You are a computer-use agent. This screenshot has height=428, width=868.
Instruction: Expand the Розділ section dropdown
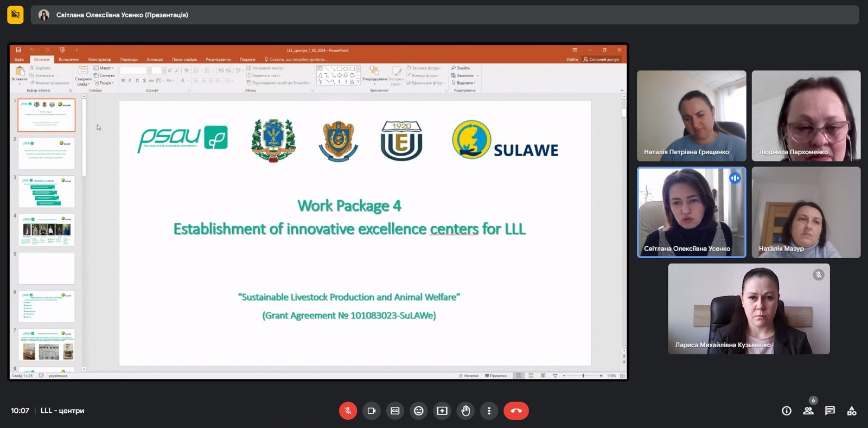pos(104,83)
